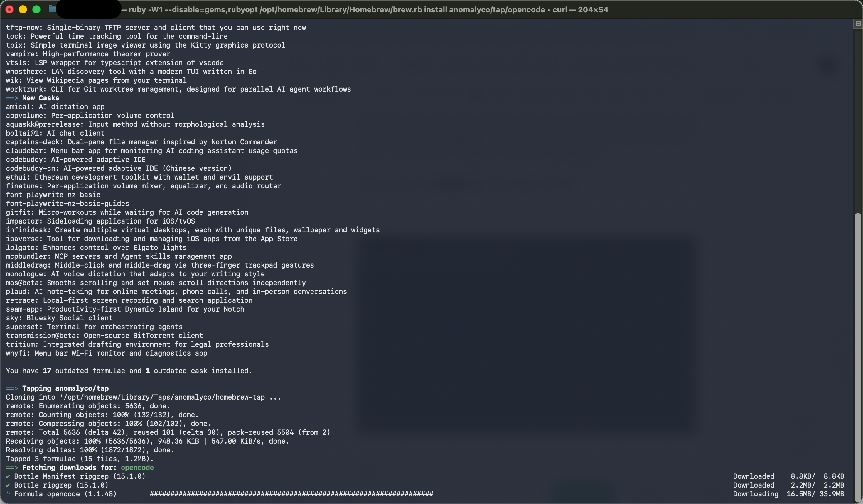The image size is (863, 504).
Task: Click the green full-screen window button
Action: click(36, 9)
